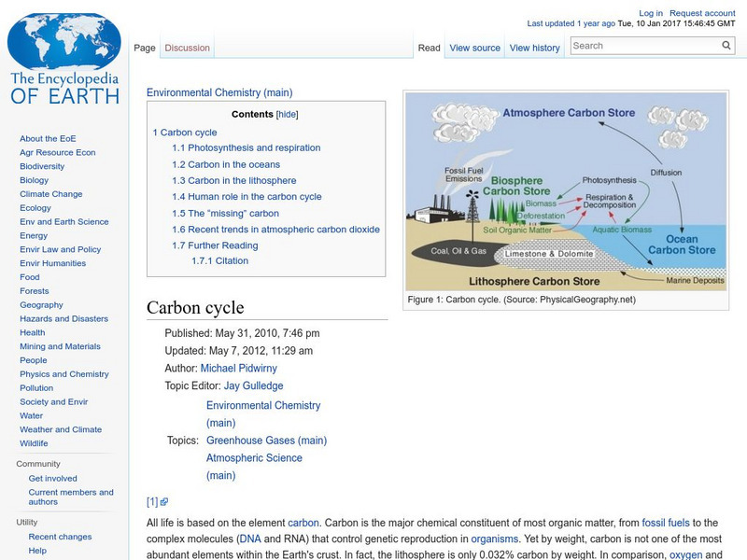Image resolution: width=747 pixels, height=560 pixels.
Task: Open author Michael Pidwirny's page
Action: (239, 368)
